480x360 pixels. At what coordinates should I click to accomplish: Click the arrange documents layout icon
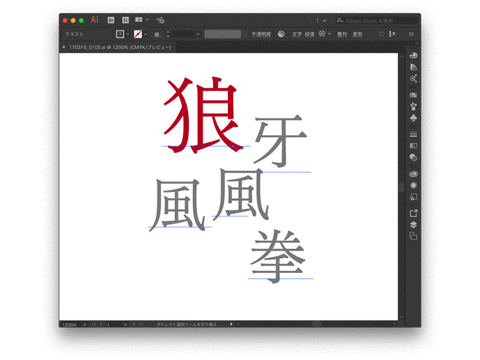click(139, 20)
